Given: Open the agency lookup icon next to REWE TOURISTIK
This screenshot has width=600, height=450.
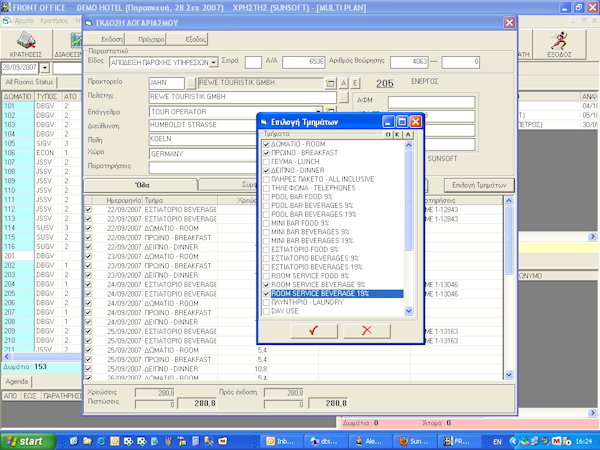Looking at the screenshot, I should [330, 83].
